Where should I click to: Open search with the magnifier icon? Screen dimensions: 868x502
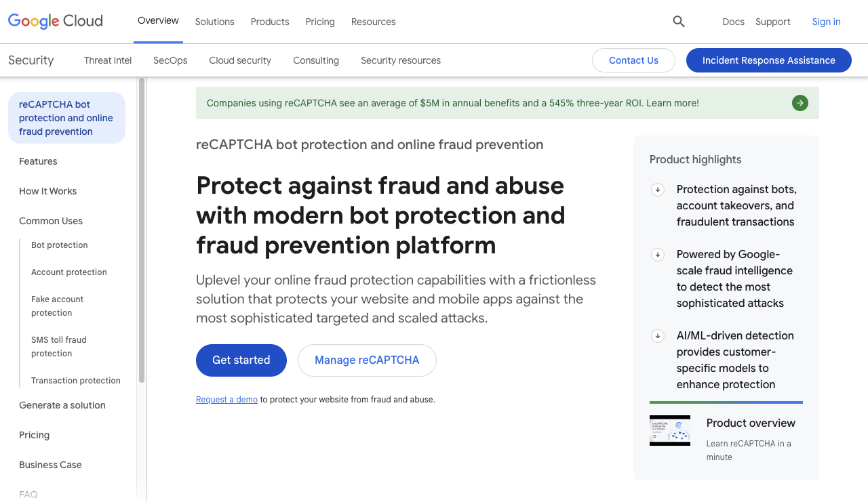point(679,22)
